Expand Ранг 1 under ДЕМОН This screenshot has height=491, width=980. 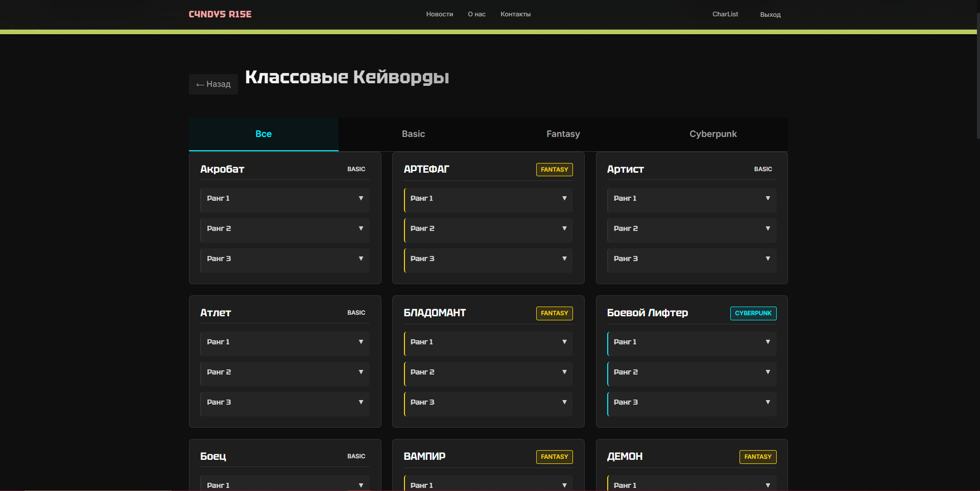tap(692, 483)
